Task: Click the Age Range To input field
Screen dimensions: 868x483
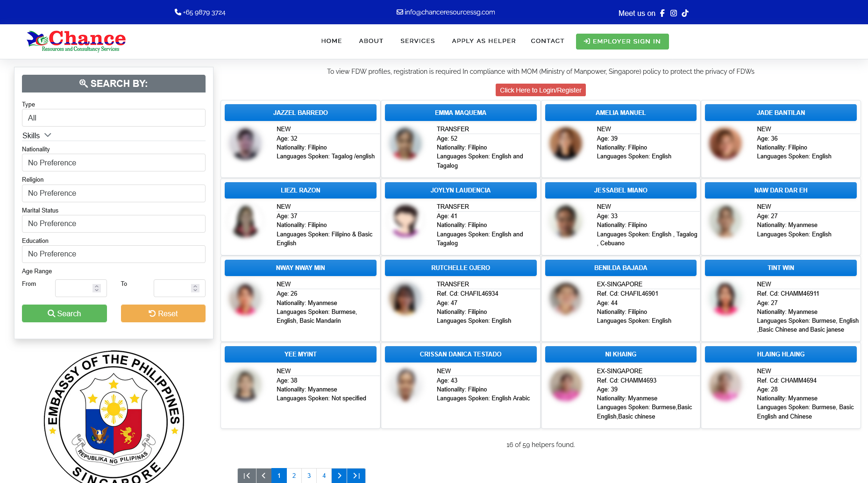Action: pyautogui.click(x=179, y=288)
